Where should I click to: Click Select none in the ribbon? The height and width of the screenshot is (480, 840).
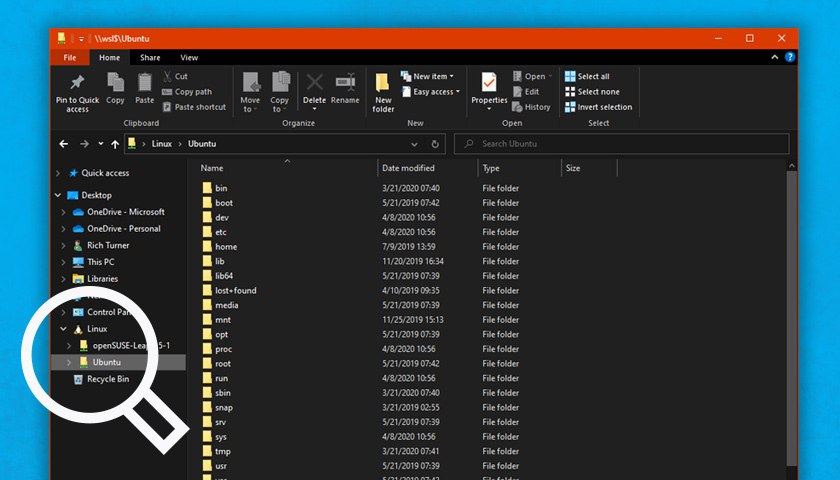click(x=592, y=92)
